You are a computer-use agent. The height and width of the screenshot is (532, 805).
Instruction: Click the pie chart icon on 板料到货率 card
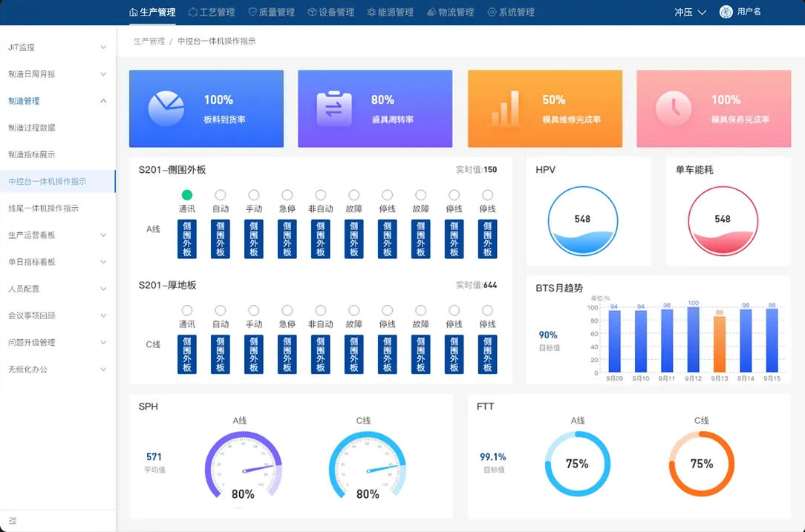coord(166,109)
